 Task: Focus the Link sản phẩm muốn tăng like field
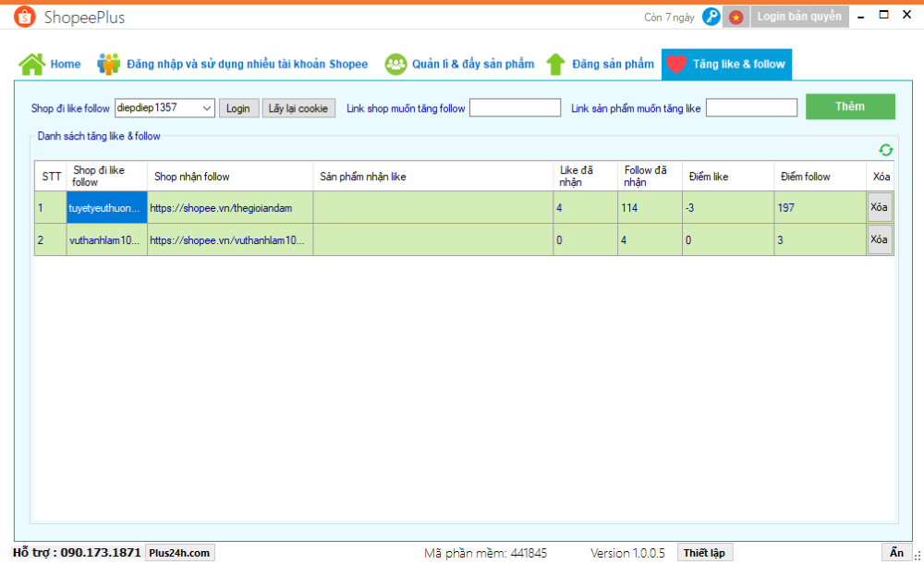point(751,108)
